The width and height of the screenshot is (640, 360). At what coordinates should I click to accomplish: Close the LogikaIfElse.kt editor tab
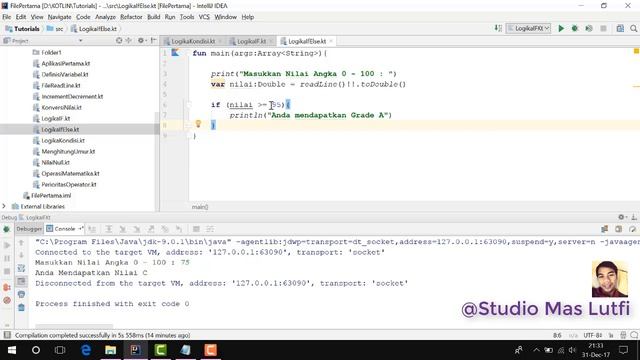331,41
